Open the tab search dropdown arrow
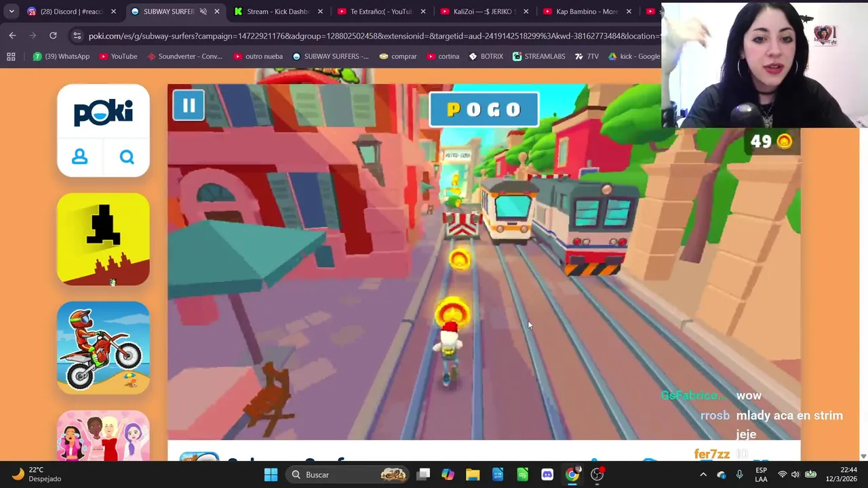Viewport: 868px width, 488px height. (x=12, y=12)
